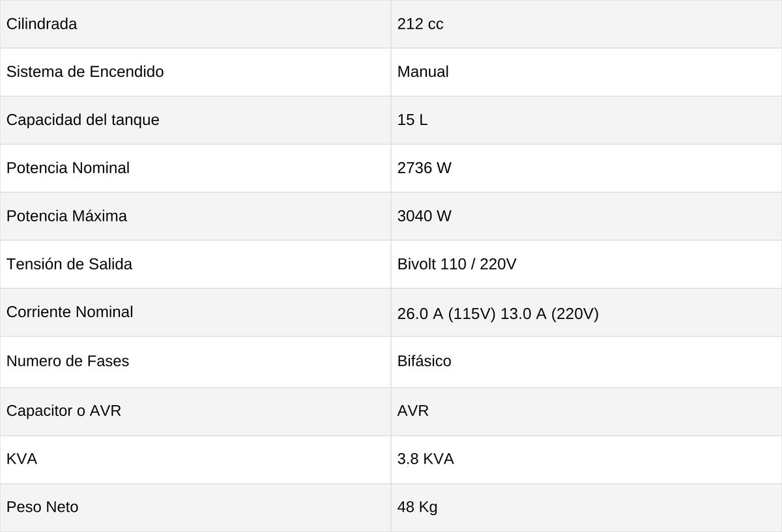Viewport: 782px width, 532px height.
Task: Select the 48 Kg weight value
Action: (x=417, y=507)
